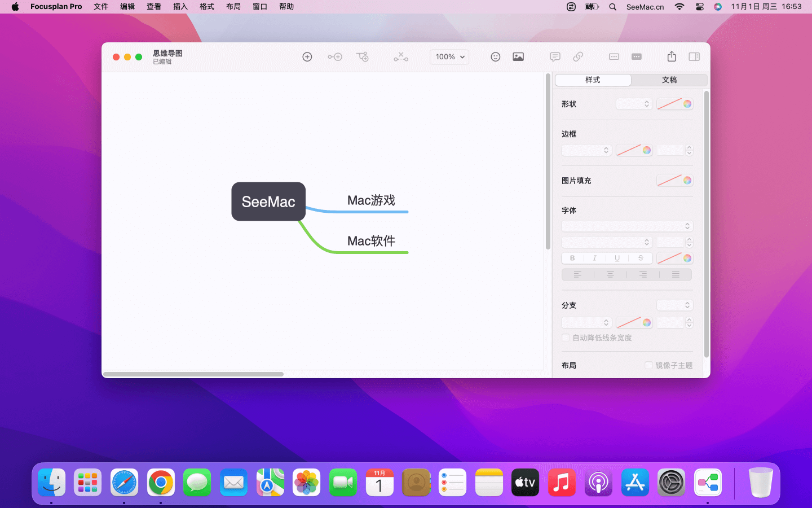Image resolution: width=812 pixels, height=508 pixels.
Task: Click the add topic plus-circle toolbar icon
Action: (307, 57)
